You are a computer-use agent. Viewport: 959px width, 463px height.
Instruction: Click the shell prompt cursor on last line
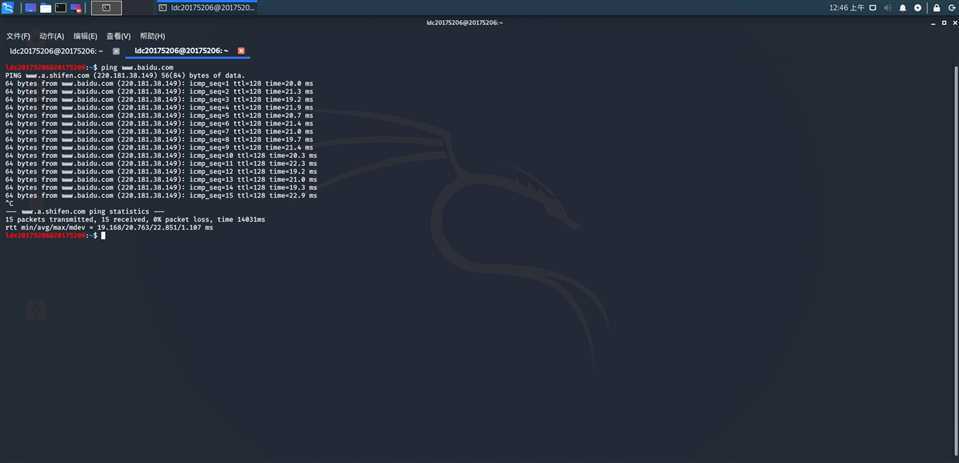(103, 235)
